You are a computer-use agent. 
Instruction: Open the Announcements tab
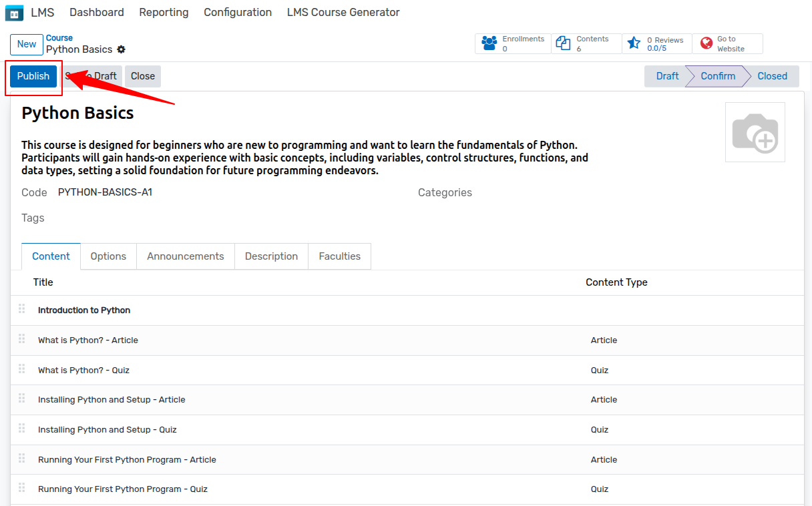tap(186, 256)
